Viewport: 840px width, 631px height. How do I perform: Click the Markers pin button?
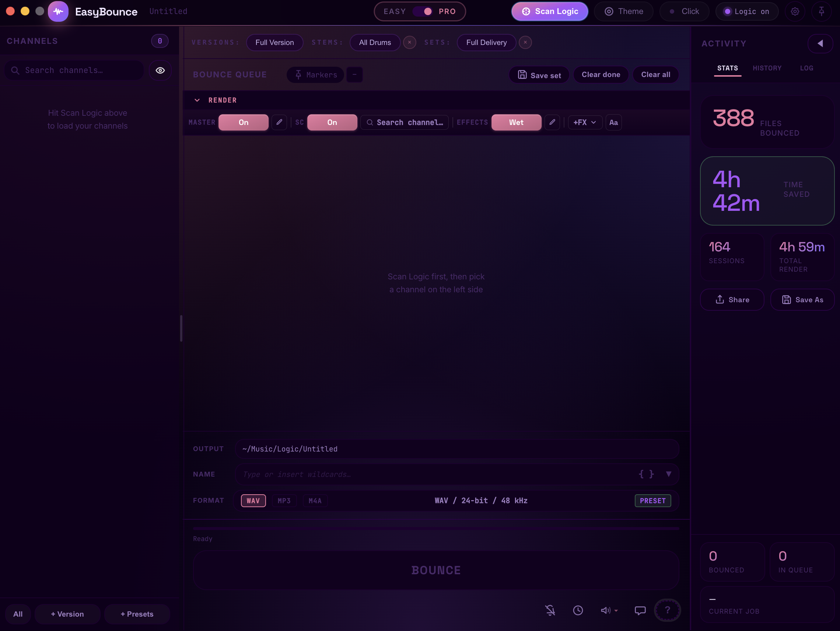(316, 74)
